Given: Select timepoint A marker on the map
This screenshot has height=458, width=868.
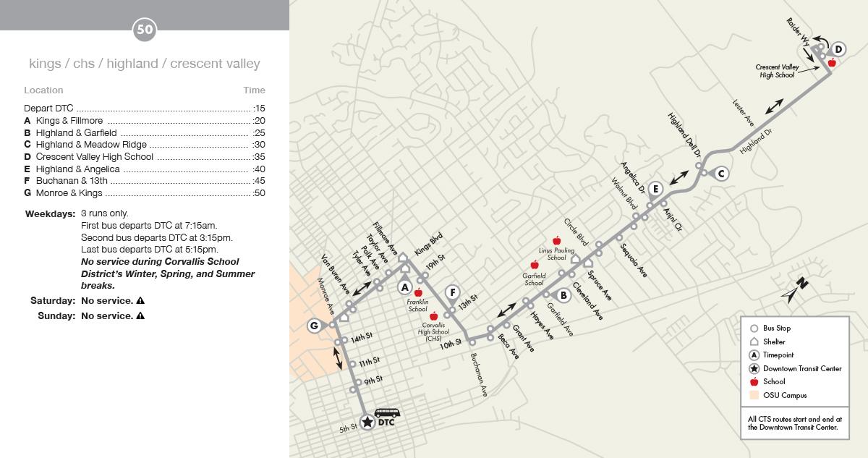Looking at the screenshot, I should point(405,287).
